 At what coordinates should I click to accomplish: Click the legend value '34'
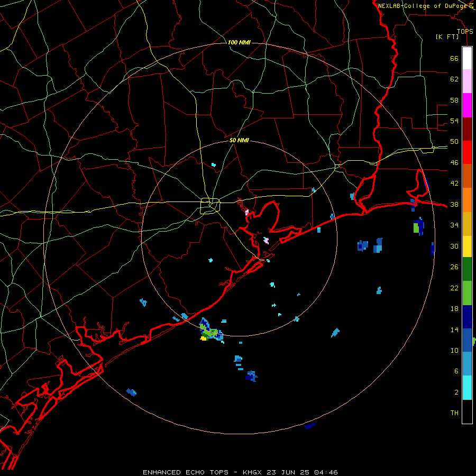(x=454, y=225)
